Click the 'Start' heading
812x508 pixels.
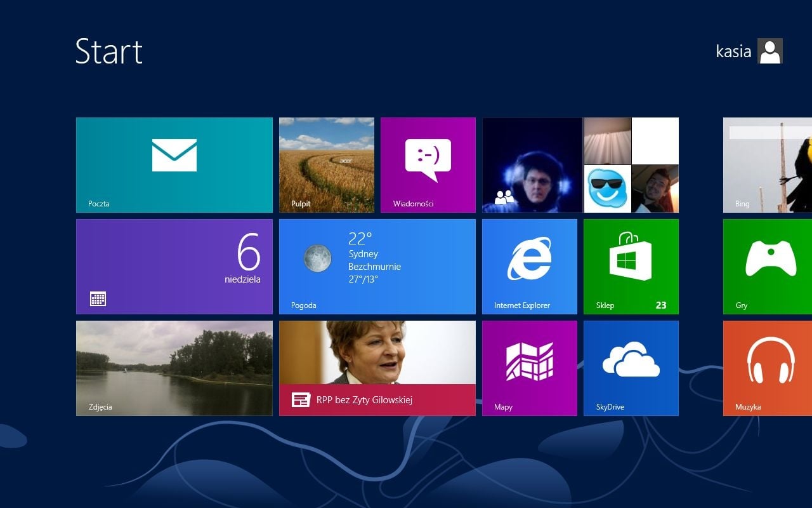pos(109,51)
